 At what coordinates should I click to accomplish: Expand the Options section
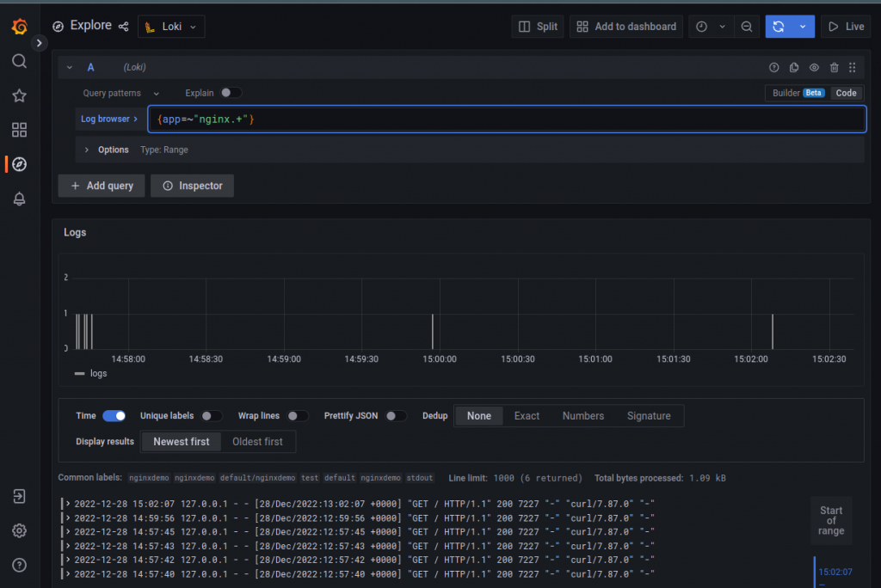(113, 150)
